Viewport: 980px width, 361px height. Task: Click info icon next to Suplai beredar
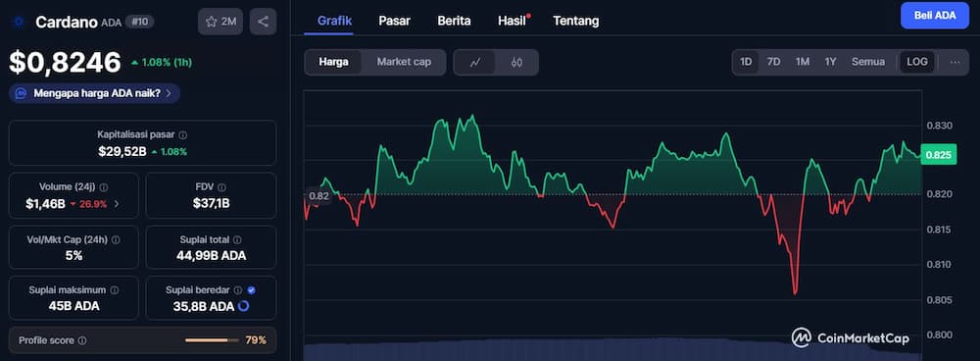[x=239, y=290]
